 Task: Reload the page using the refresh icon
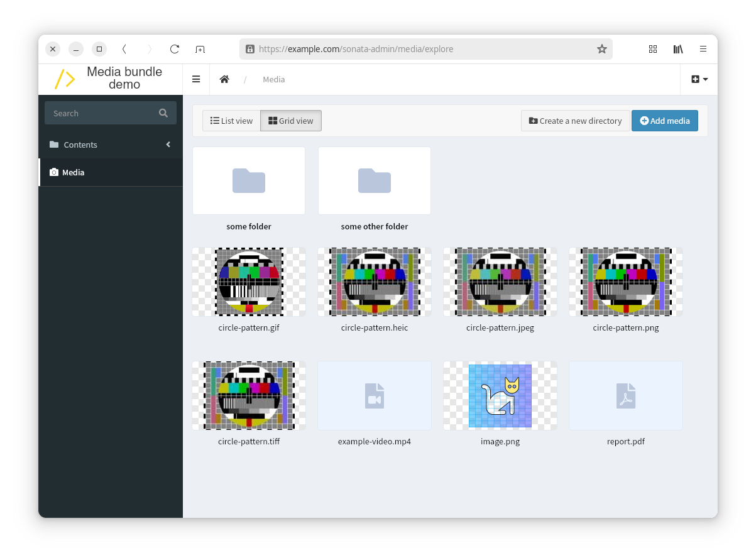(175, 49)
